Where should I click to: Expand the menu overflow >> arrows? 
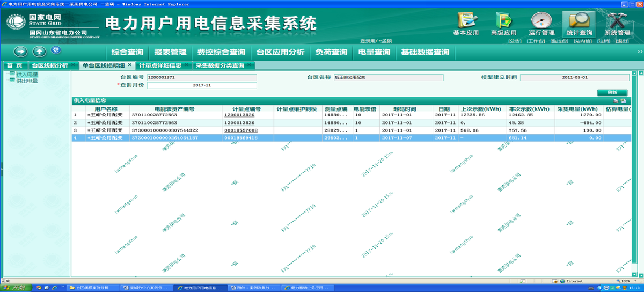coord(640,52)
